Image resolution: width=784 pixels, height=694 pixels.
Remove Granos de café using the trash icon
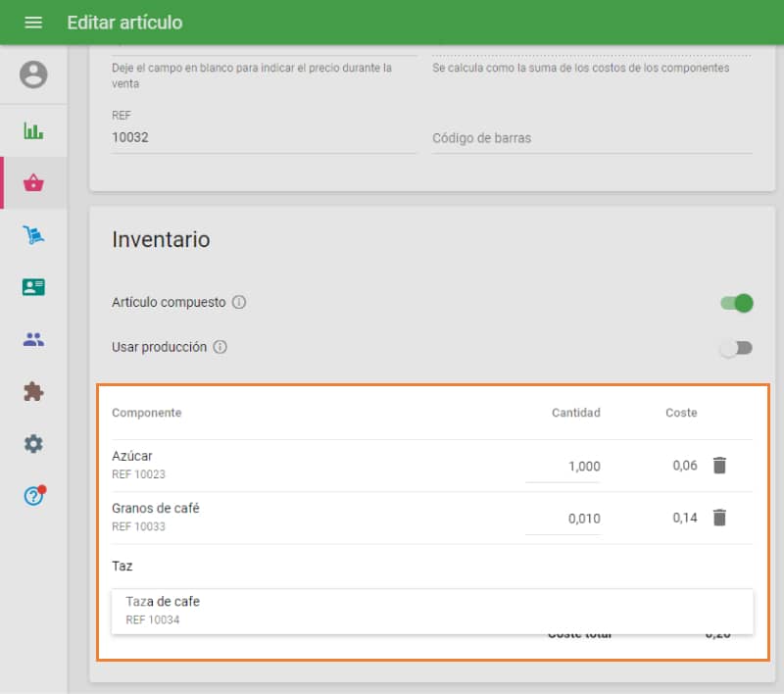[720, 518]
